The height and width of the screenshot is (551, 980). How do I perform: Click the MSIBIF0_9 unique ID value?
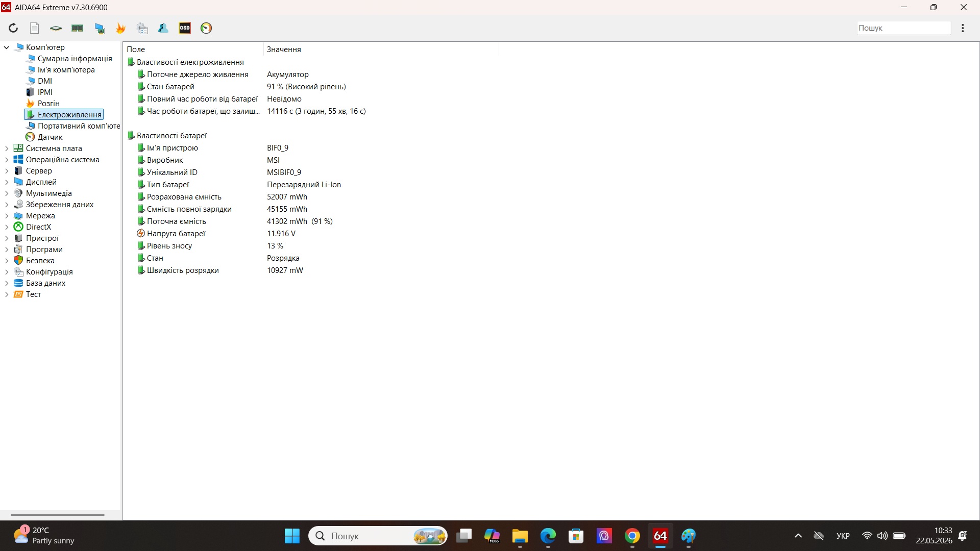coord(284,172)
